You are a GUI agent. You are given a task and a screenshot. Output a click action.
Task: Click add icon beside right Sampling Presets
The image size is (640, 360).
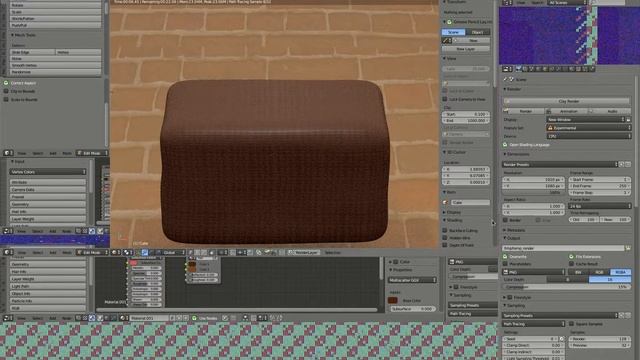pyautogui.click(x=622, y=316)
